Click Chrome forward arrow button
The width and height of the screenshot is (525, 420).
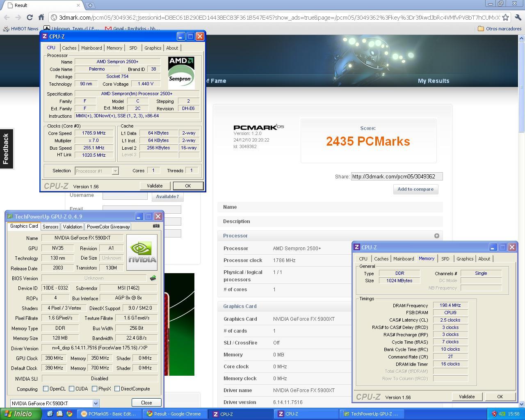pyautogui.click(x=18, y=17)
